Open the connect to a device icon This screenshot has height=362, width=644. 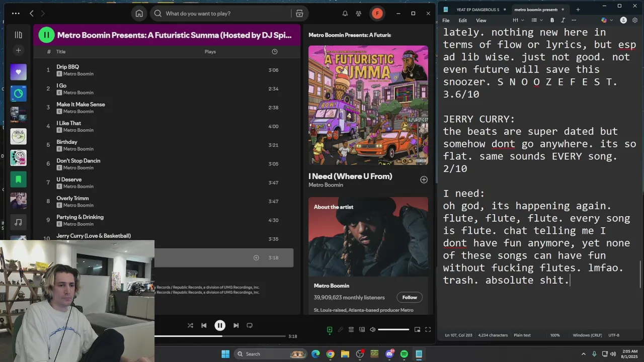coord(362,330)
